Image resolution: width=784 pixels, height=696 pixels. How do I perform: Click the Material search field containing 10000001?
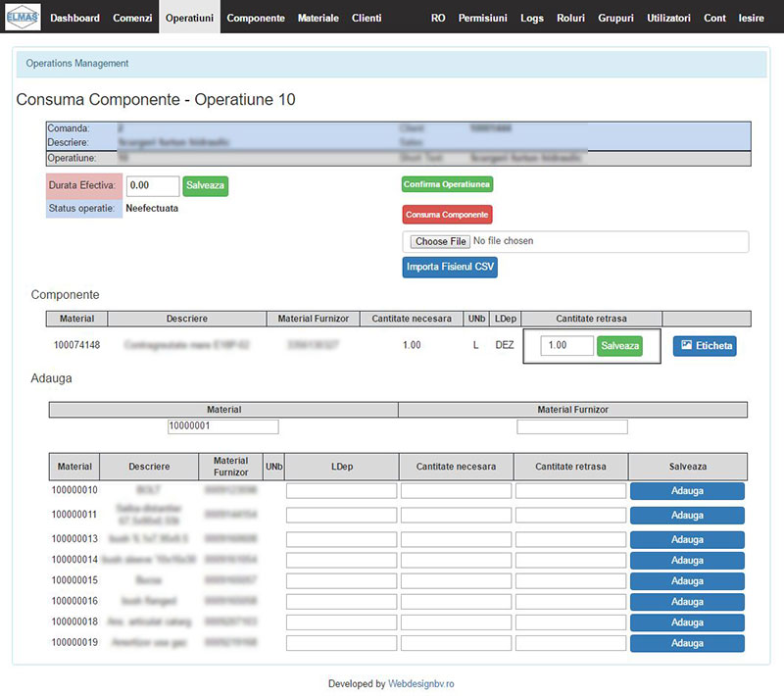coord(223,426)
